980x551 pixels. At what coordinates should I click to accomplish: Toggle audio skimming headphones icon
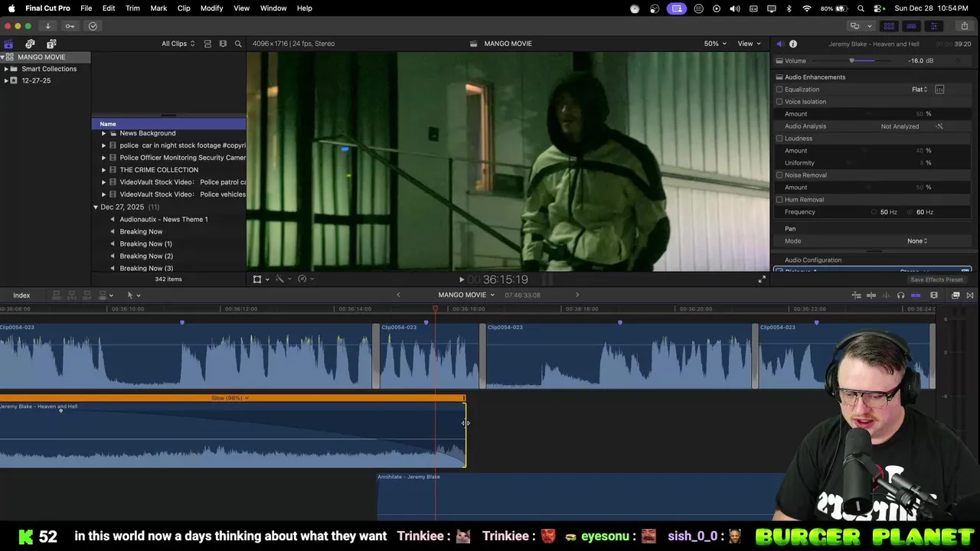[900, 295]
